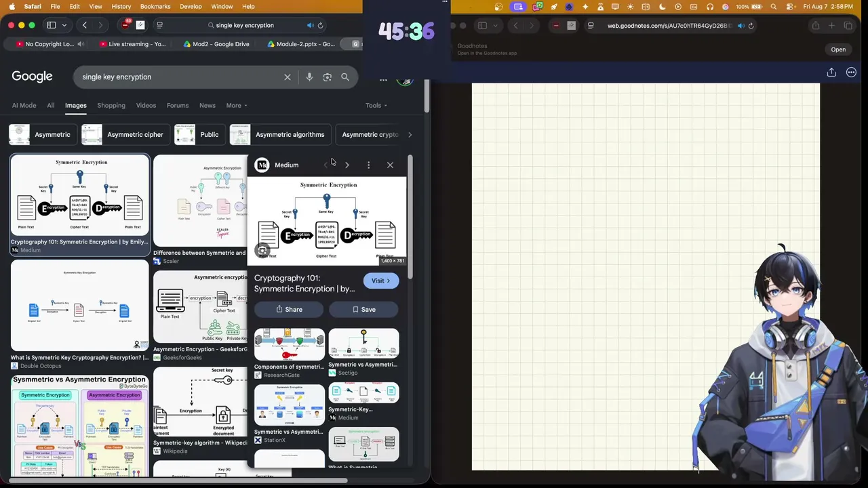Select the AI Mode search tab

tap(24, 106)
